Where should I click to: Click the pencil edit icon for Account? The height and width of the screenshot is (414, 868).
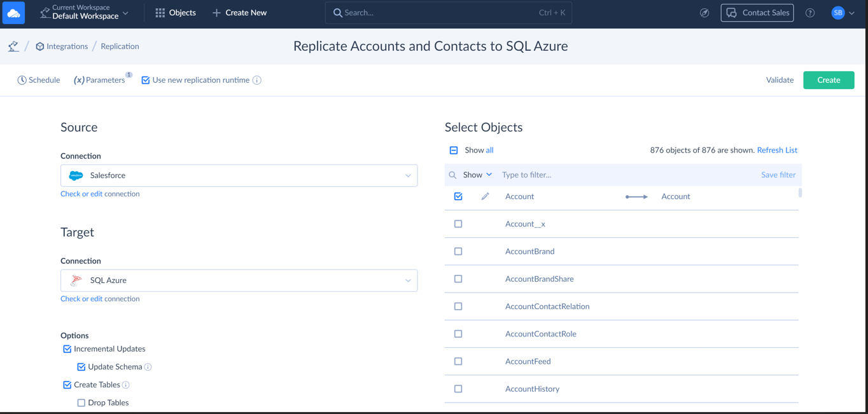[x=485, y=197]
